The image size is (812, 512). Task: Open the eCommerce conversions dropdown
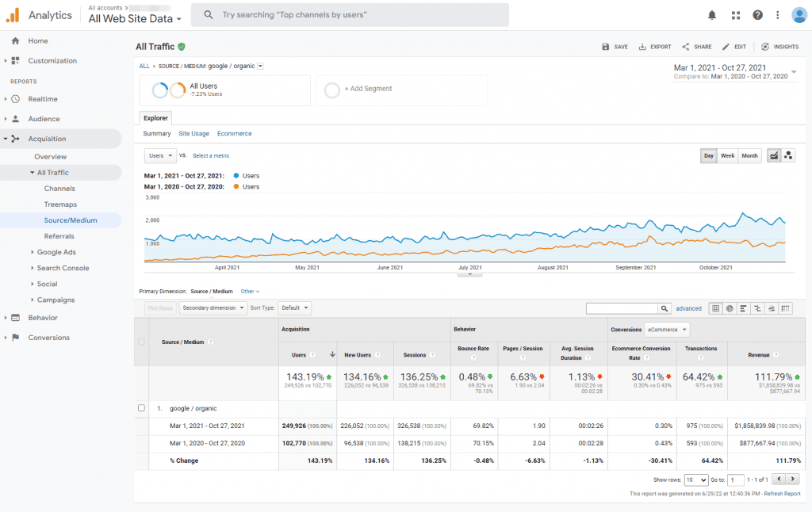666,330
